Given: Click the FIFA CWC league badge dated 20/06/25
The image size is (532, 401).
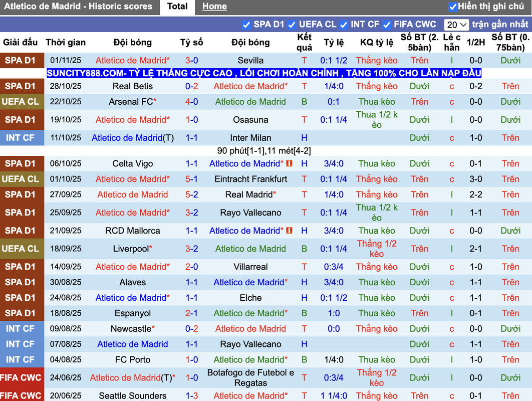Looking at the screenshot, I should [x=22, y=395].
